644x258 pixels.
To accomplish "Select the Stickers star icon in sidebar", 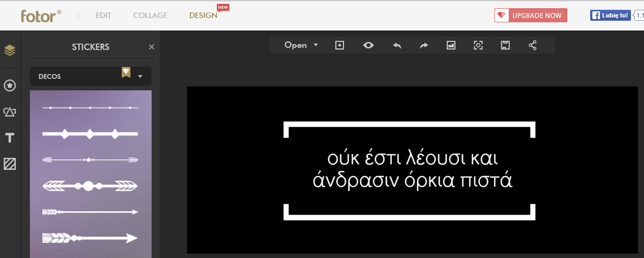I will pos(10,85).
